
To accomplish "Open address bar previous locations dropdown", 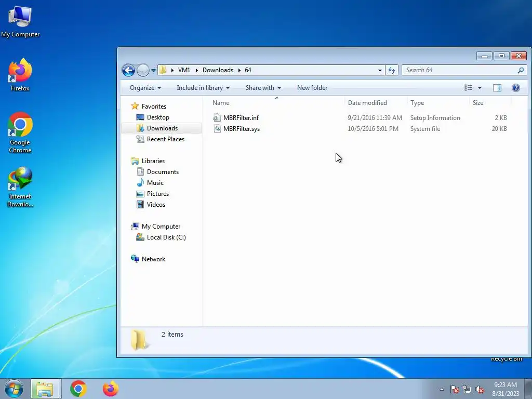I will point(380,70).
